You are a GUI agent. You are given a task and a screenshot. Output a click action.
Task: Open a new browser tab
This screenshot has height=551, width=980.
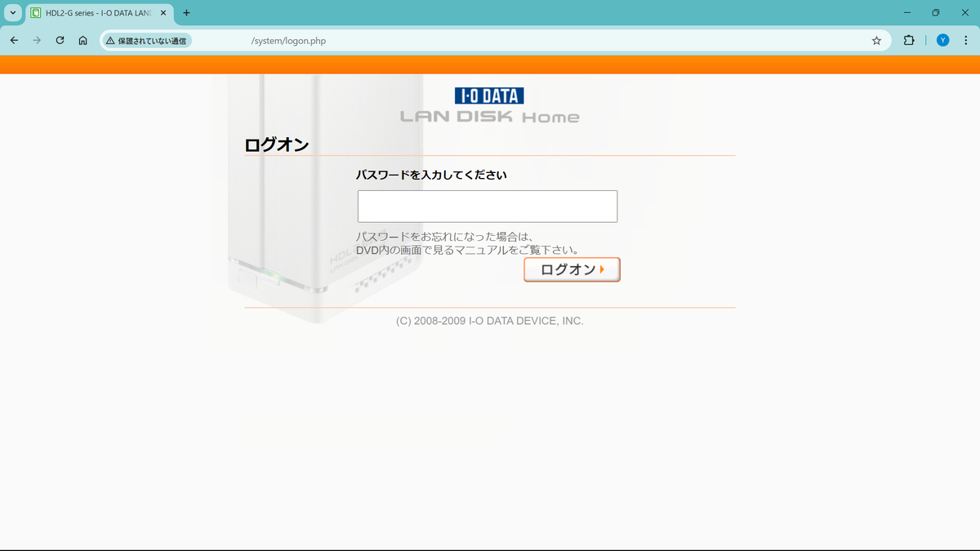[x=187, y=13]
